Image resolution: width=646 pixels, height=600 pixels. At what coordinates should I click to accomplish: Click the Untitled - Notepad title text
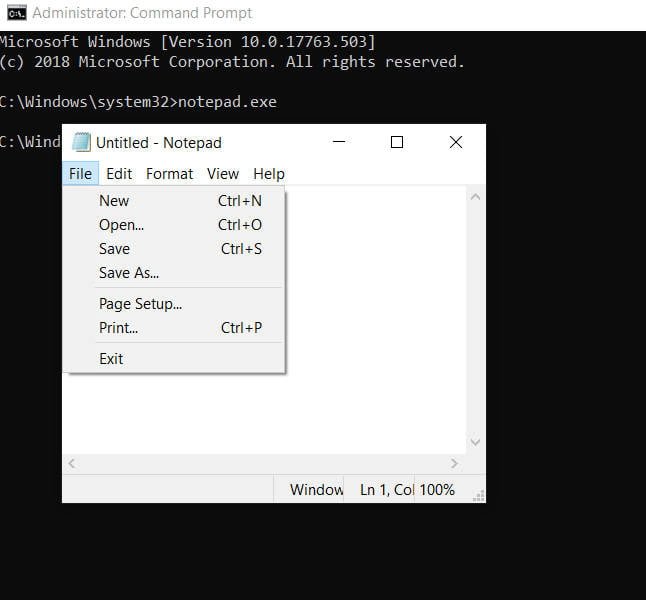tap(159, 143)
